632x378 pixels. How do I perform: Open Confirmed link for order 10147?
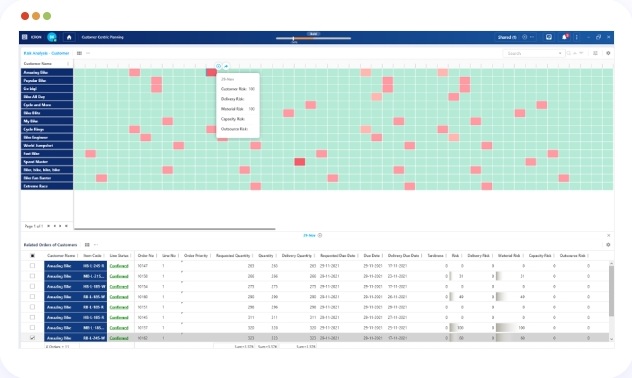click(x=119, y=266)
